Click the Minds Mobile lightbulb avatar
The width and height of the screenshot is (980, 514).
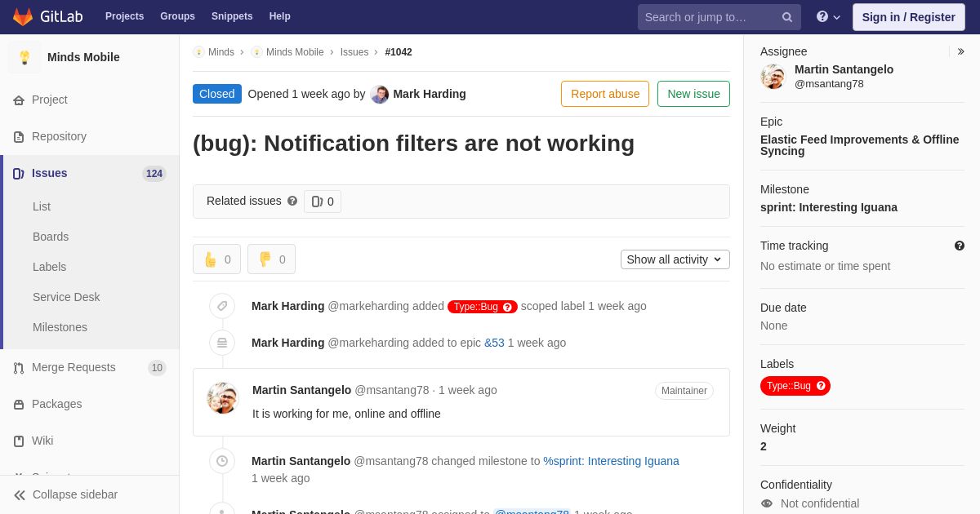click(x=24, y=57)
